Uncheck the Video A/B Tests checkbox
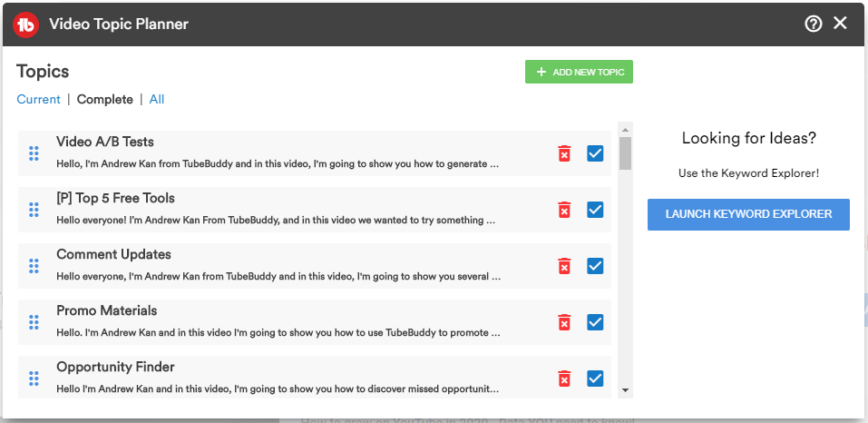Viewport: 868px width, 423px height. [595, 153]
